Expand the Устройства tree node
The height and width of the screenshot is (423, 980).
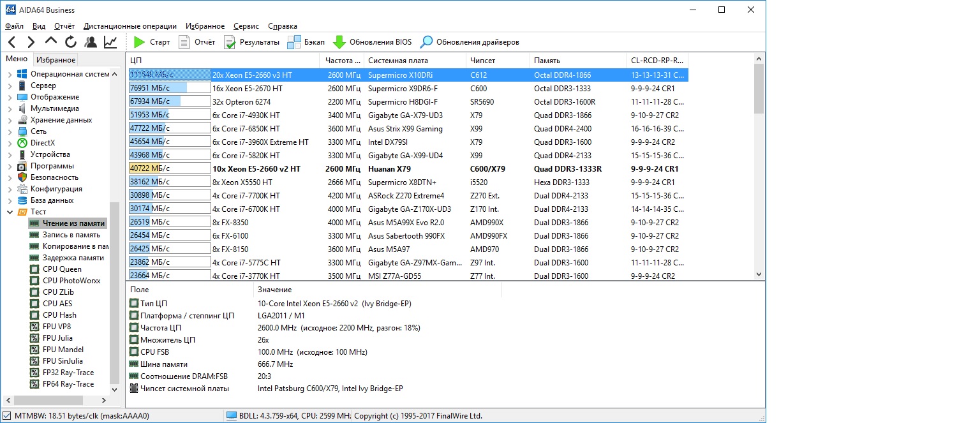[10, 154]
